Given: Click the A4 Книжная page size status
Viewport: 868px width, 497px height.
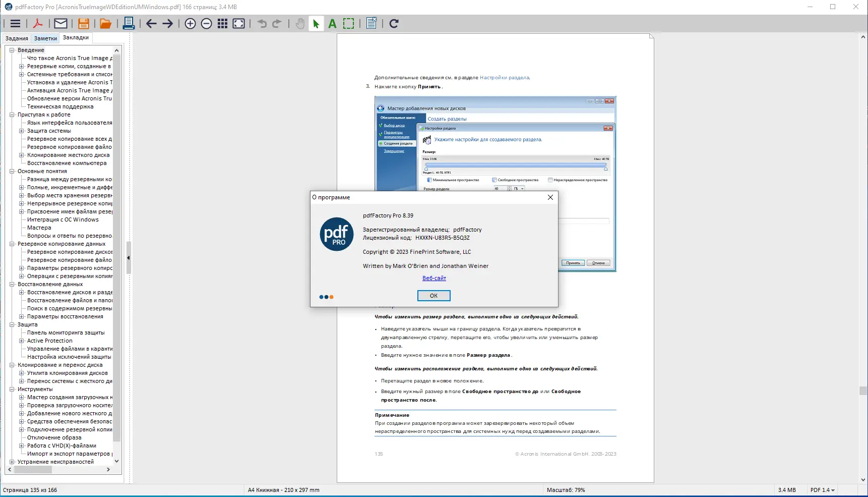Looking at the screenshot, I should 283,490.
